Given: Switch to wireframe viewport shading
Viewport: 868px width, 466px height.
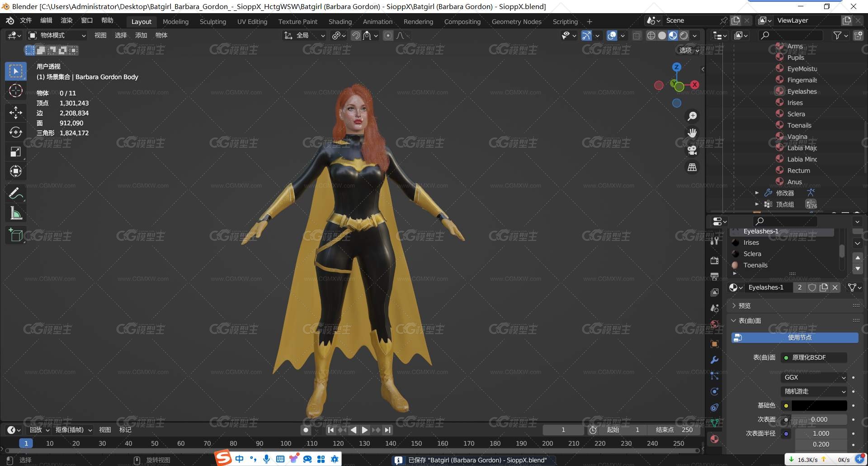Looking at the screenshot, I should coord(651,35).
